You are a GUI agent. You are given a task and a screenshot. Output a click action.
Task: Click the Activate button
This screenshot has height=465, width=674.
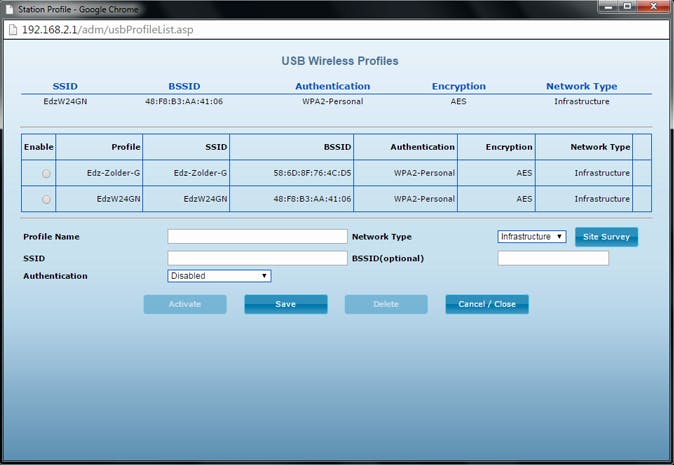185,304
